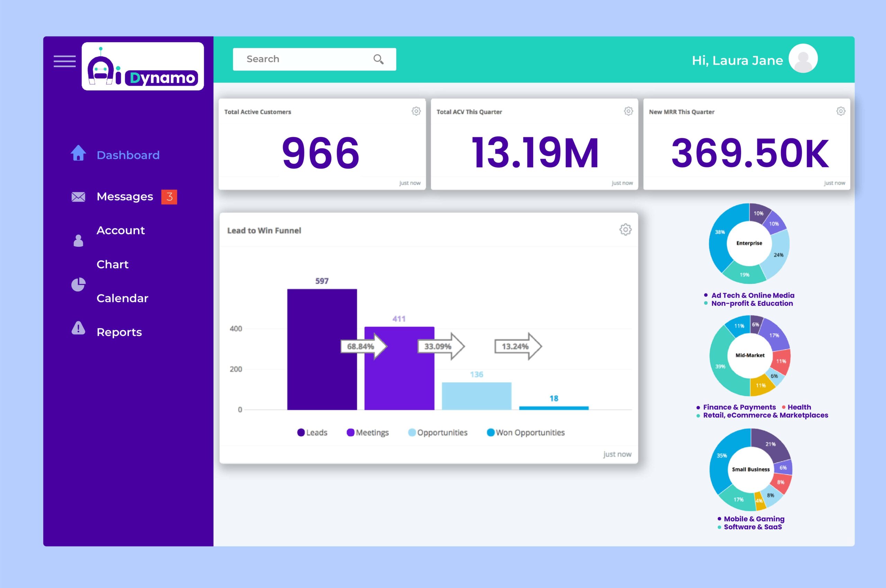This screenshot has width=886, height=588.
Task: Click the Messages envelope icon
Action: coord(78,197)
